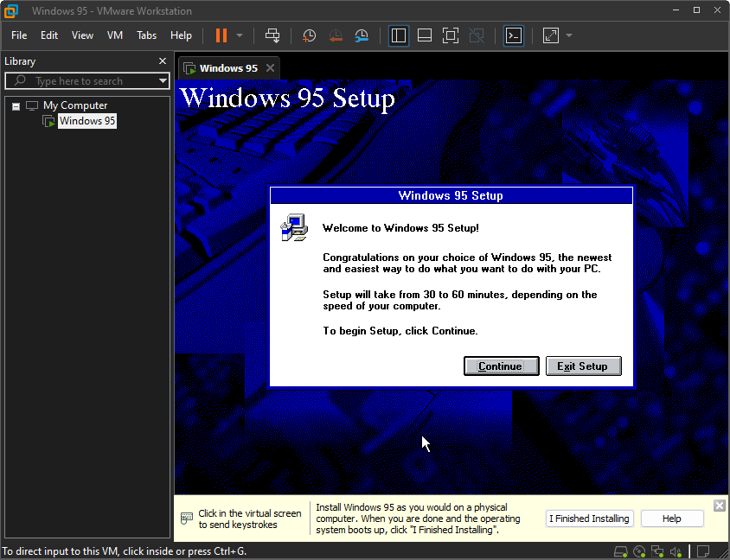Collapse the My Computer tree node
The height and width of the screenshot is (560, 730).
(16, 106)
